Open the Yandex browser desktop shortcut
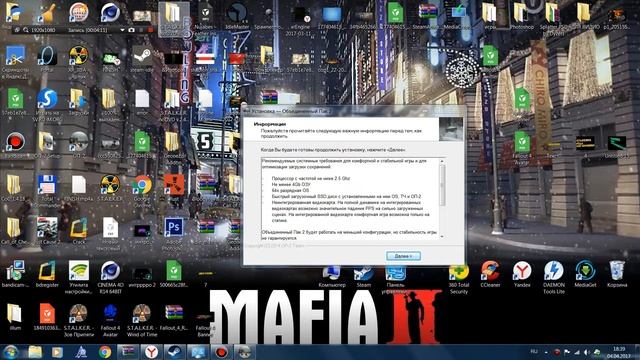 point(522,274)
